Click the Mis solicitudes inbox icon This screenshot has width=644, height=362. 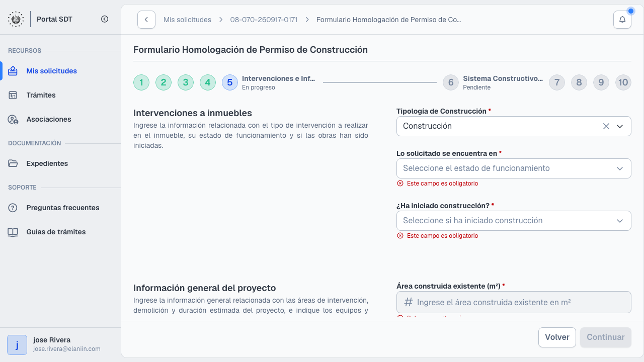point(13,71)
